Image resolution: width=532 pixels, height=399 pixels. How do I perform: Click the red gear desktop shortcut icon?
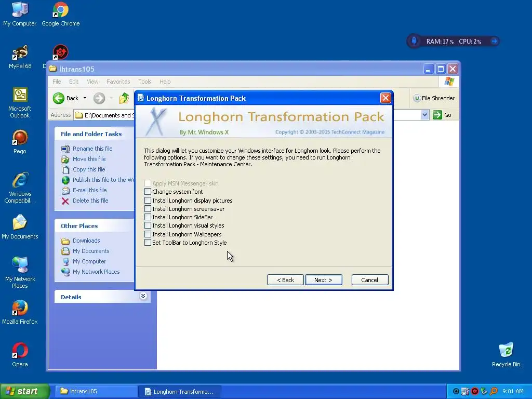(61, 52)
